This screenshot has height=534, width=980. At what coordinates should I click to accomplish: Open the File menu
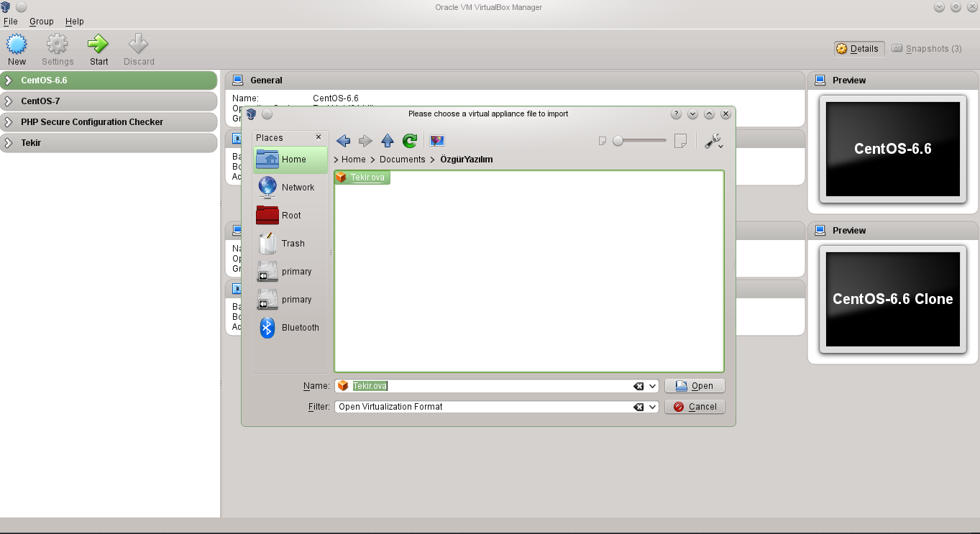pyautogui.click(x=11, y=22)
